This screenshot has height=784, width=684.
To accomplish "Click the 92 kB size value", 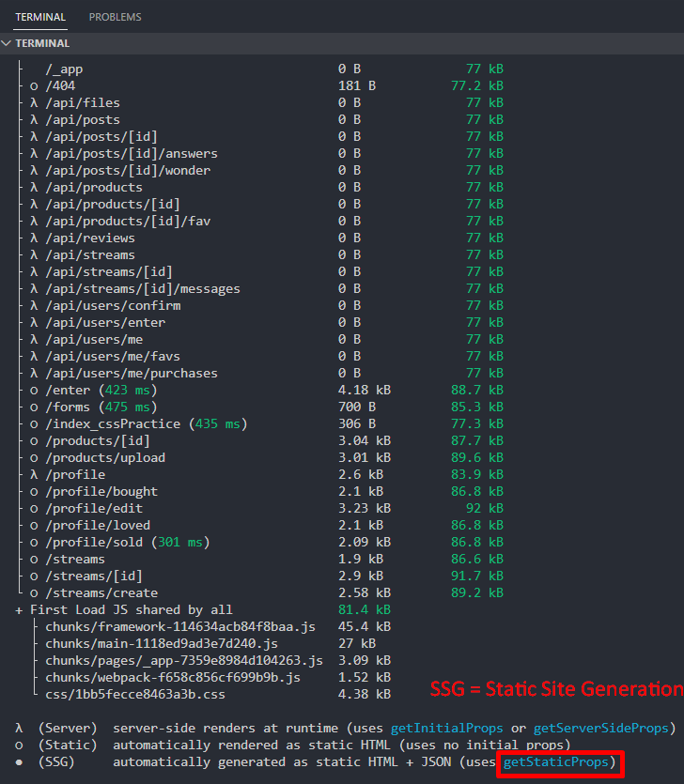I will 485,509.
